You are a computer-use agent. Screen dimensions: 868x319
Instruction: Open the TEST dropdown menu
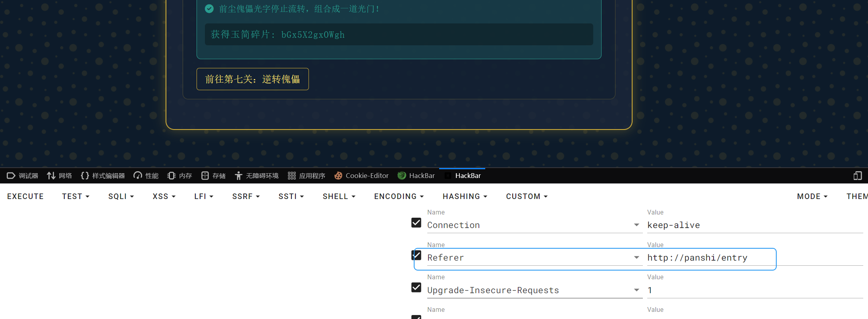tap(76, 196)
